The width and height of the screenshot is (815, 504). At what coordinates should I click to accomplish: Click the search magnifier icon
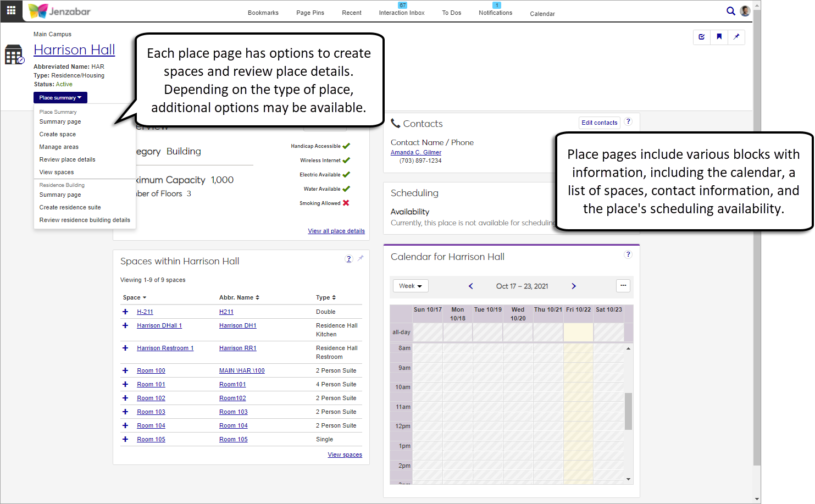click(730, 11)
